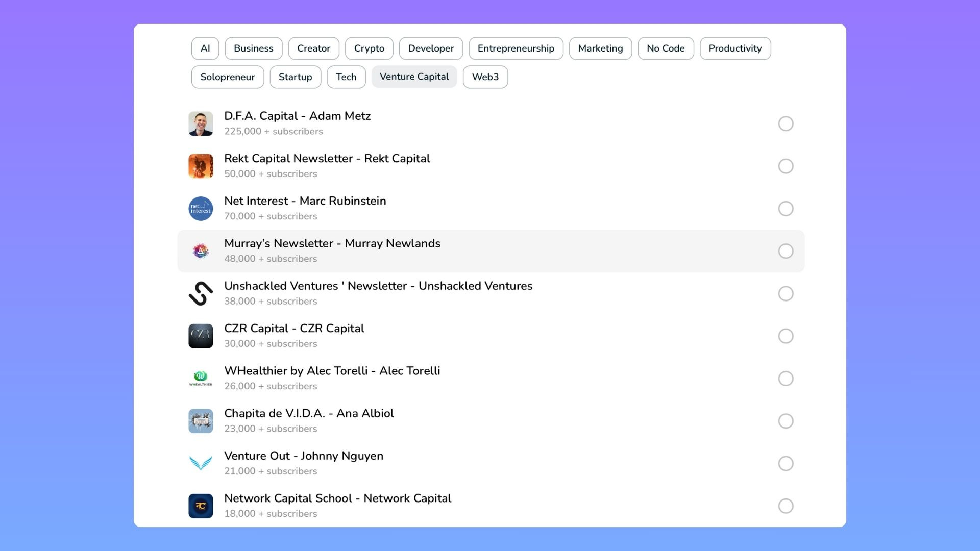This screenshot has height=551, width=980.
Task: Click the Productivity filter button
Action: tap(734, 48)
